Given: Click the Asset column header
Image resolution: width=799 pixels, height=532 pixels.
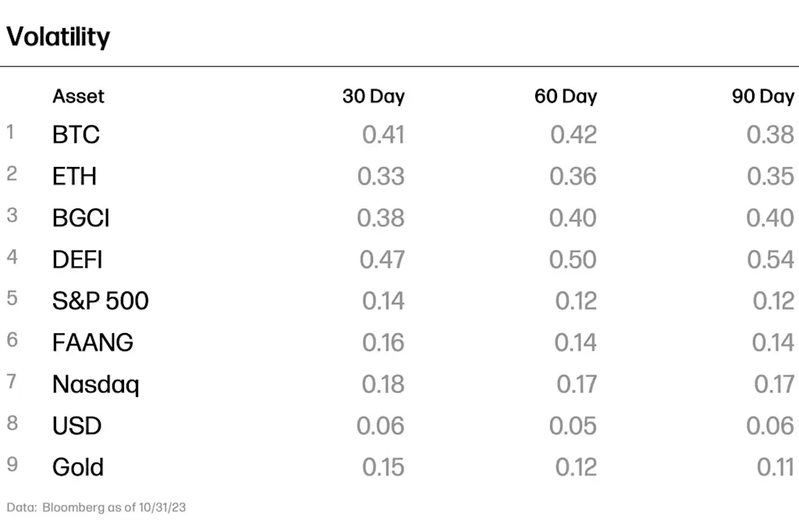Looking at the screenshot, I should pos(78,96).
